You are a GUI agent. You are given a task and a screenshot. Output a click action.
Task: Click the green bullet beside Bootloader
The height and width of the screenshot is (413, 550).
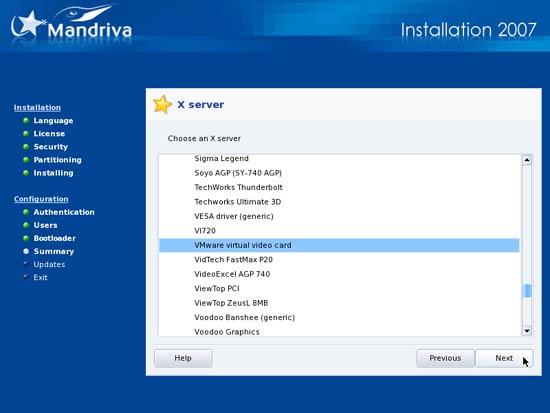(x=26, y=238)
